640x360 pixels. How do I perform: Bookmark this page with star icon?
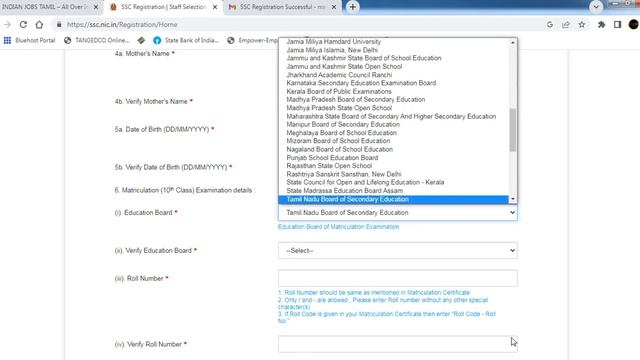click(582, 24)
